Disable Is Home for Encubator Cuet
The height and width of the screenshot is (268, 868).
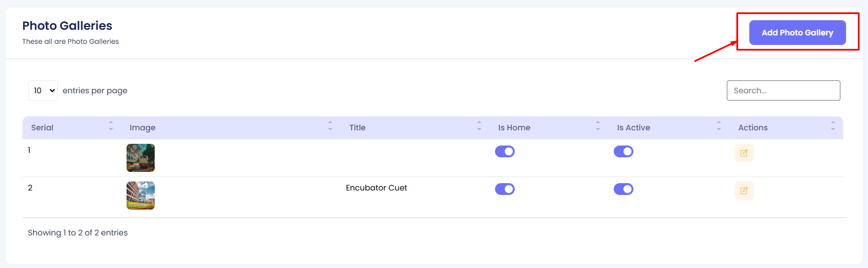505,189
